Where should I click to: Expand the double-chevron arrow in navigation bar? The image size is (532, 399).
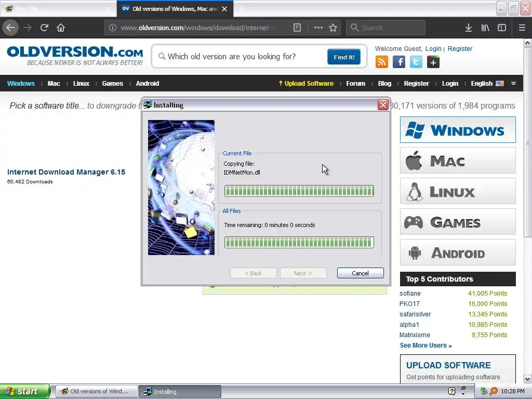(x=513, y=83)
